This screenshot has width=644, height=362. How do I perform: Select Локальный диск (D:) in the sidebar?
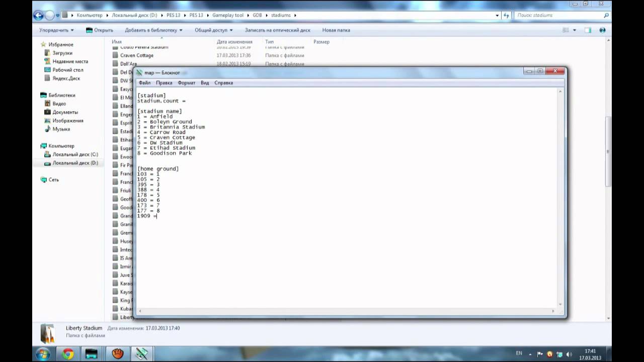tap(75, 163)
